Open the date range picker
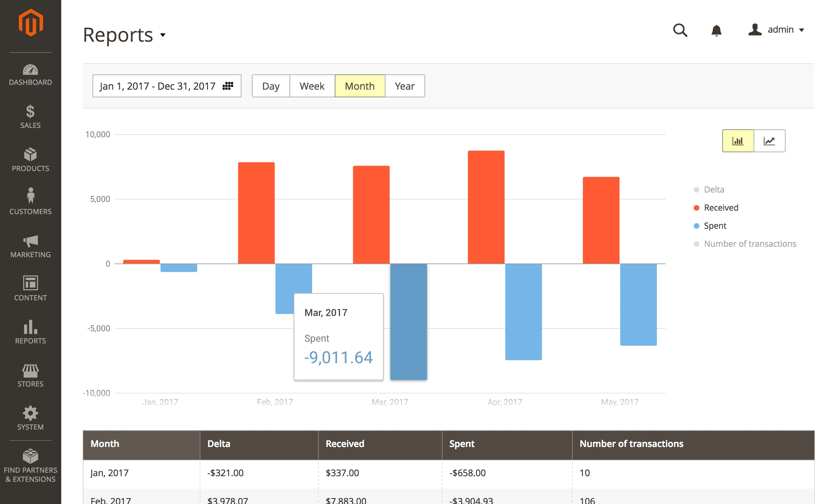 [x=167, y=86]
